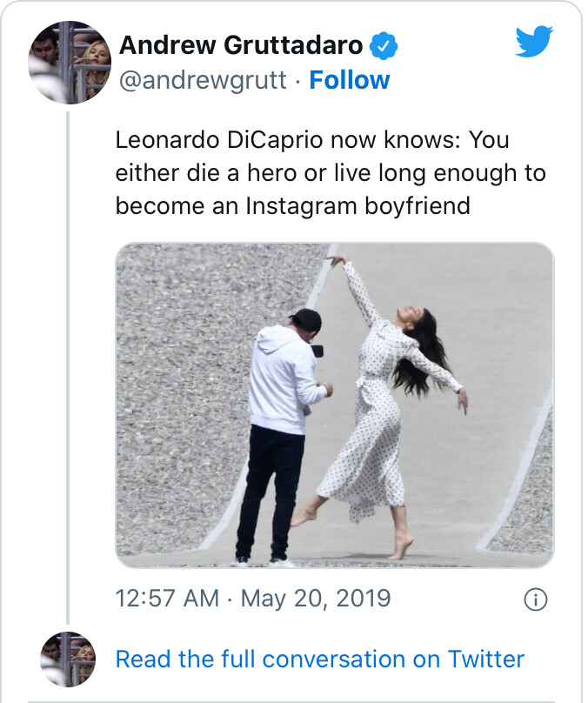This screenshot has height=703, width=588.
Task: Click the 12:57 AM timestamp
Action: [x=165, y=599]
